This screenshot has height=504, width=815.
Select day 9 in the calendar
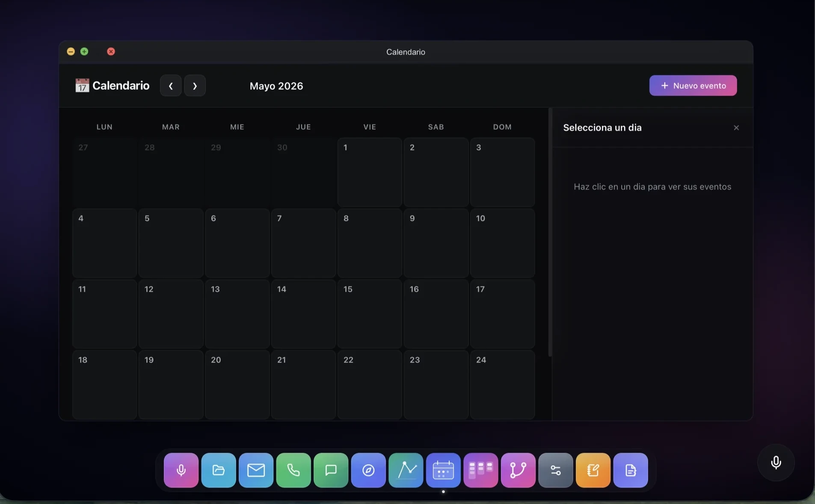tap(436, 243)
